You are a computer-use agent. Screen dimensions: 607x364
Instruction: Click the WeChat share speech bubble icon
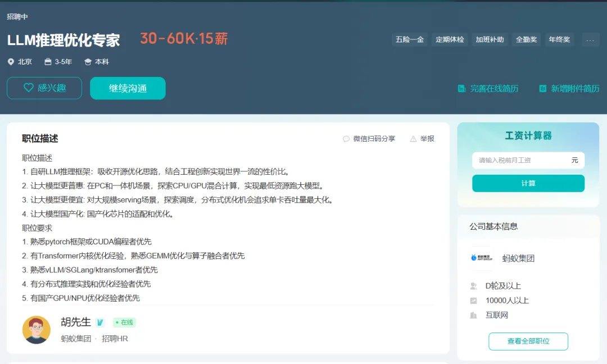tap(346, 139)
